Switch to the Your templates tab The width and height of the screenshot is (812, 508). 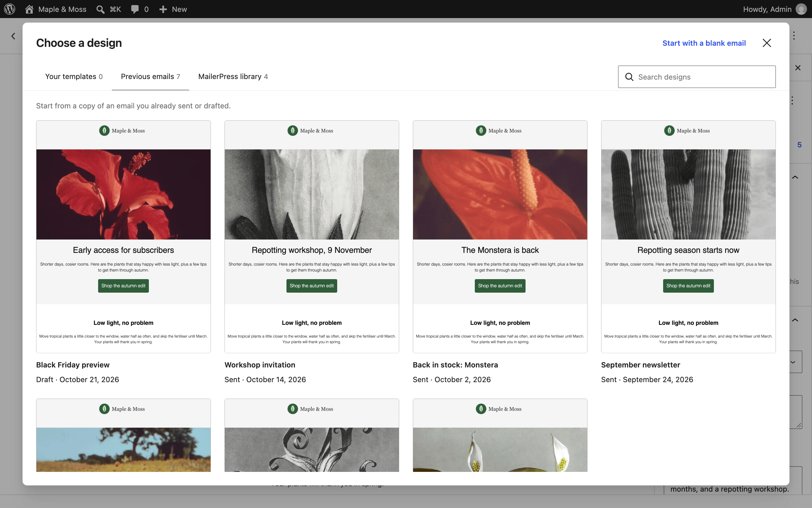tap(74, 76)
